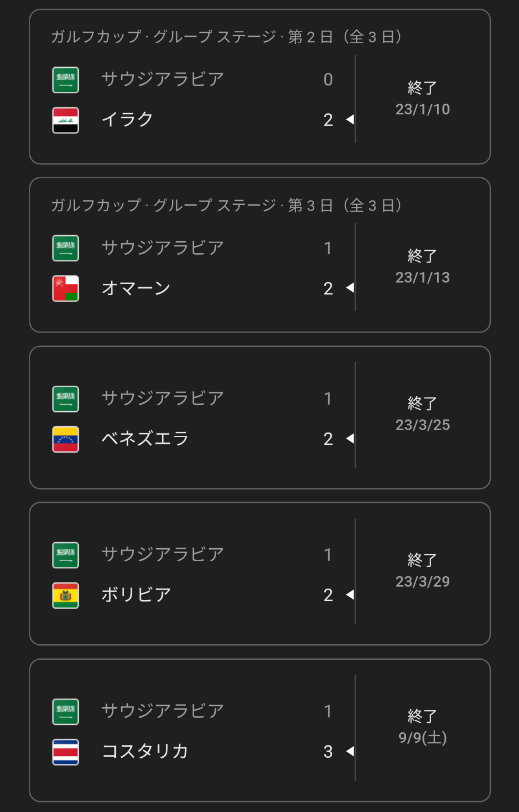
Task: Select the イラク team name
Action: coord(128,119)
